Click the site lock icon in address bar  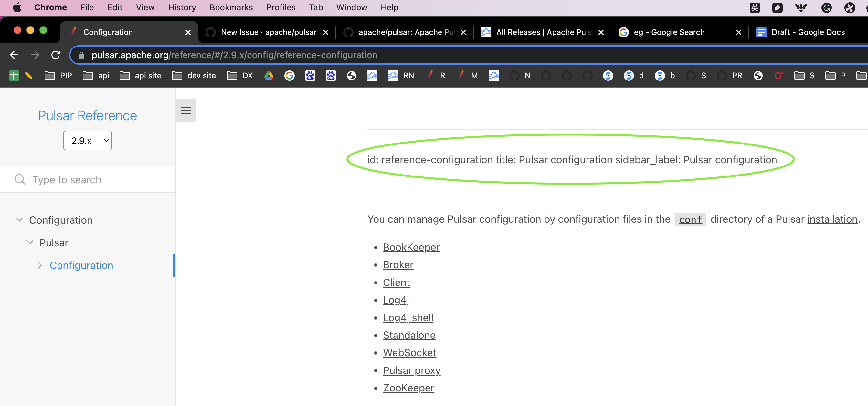81,55
